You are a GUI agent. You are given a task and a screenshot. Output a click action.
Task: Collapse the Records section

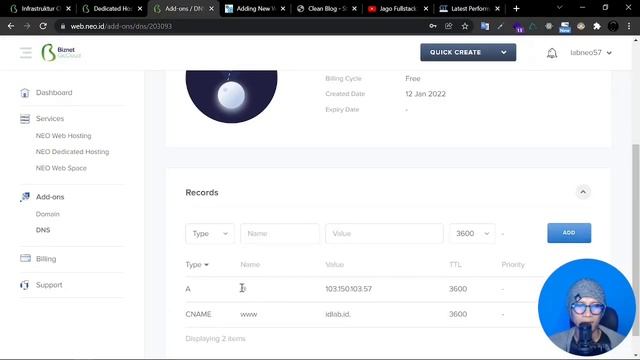click(x=583, y=192)
